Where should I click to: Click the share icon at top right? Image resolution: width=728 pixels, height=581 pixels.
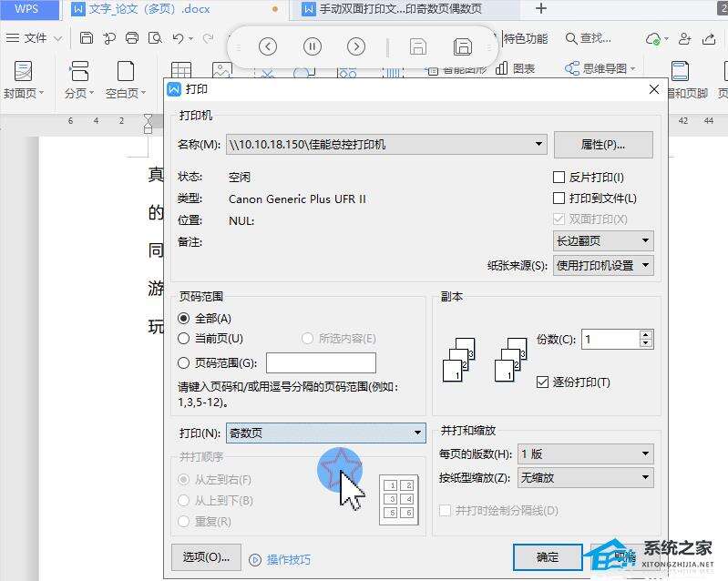[x=709, y=38]
